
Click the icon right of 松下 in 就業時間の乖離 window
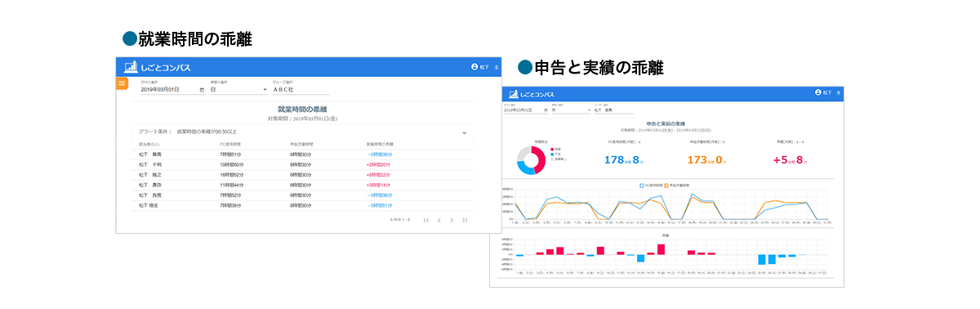tap(496, 67)
